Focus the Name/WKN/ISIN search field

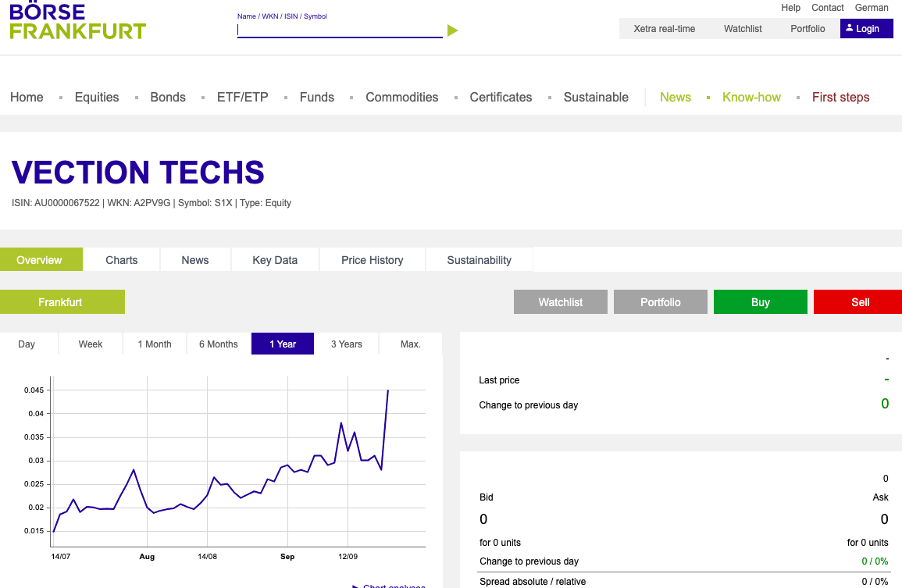[x=340, y=30]
